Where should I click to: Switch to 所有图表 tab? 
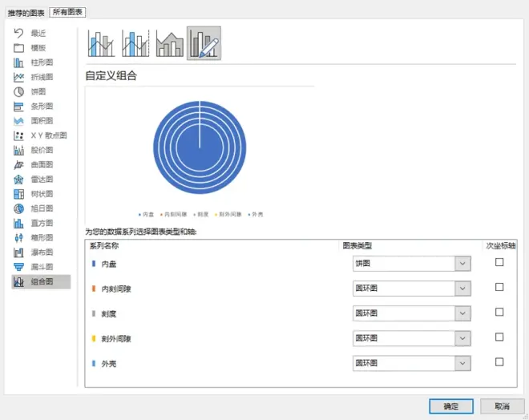67,12
